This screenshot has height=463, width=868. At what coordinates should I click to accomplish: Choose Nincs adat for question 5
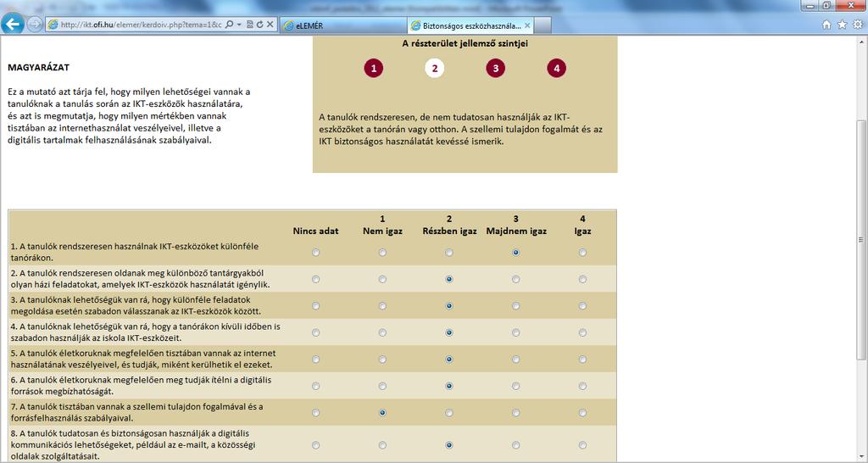315,360
